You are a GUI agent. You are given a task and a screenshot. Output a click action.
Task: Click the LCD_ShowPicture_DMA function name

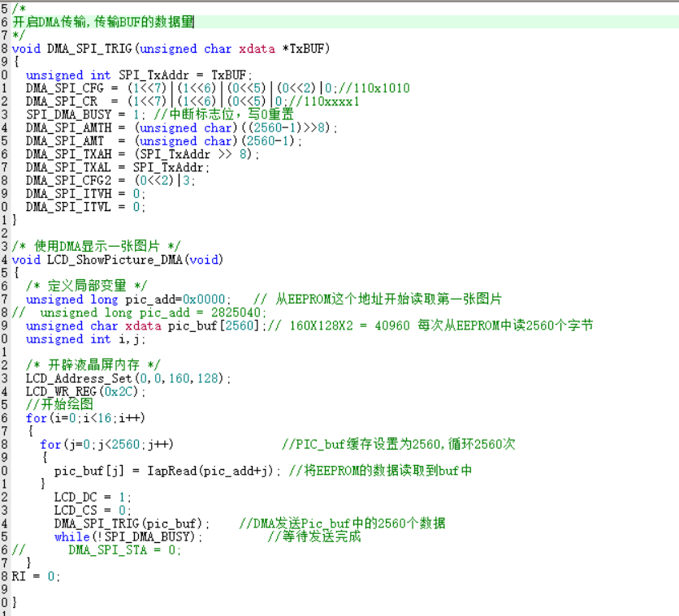click(115, 260)
